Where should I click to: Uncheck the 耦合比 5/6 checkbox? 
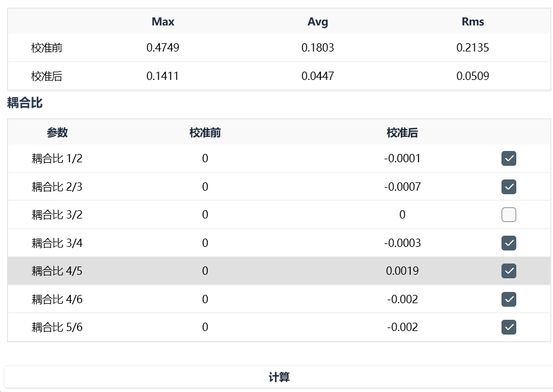point(509,327)
